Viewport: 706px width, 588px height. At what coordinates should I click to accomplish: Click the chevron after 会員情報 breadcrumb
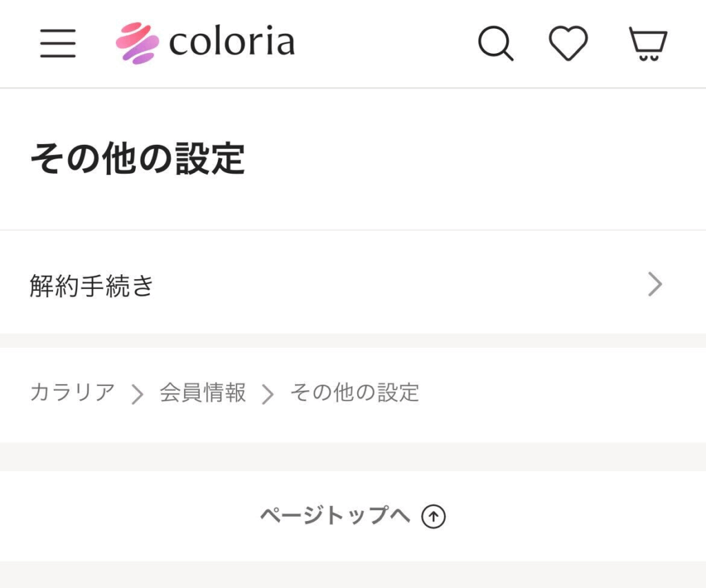(268, 394)
